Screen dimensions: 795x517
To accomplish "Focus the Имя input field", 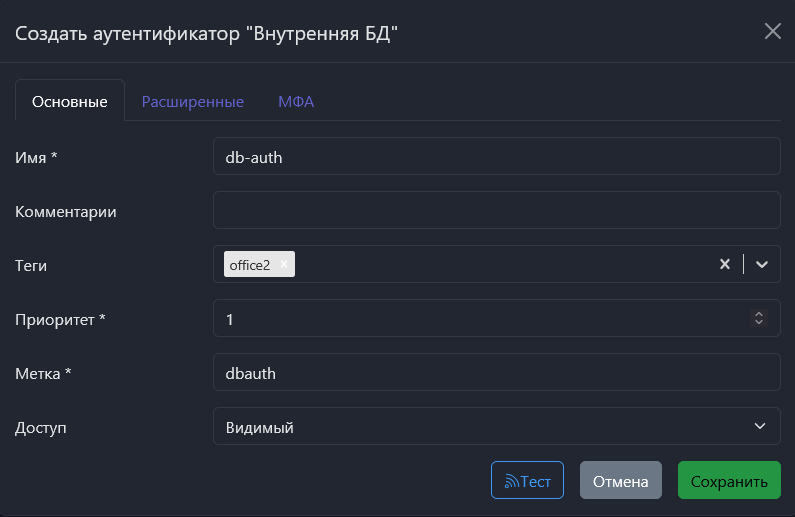I will tap(496, 156).
